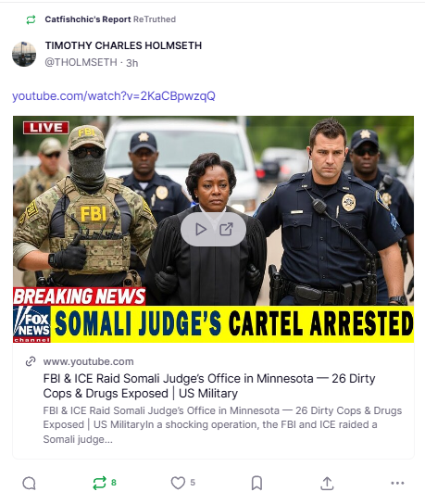Bookmark this post

click(x=256, y=483)
